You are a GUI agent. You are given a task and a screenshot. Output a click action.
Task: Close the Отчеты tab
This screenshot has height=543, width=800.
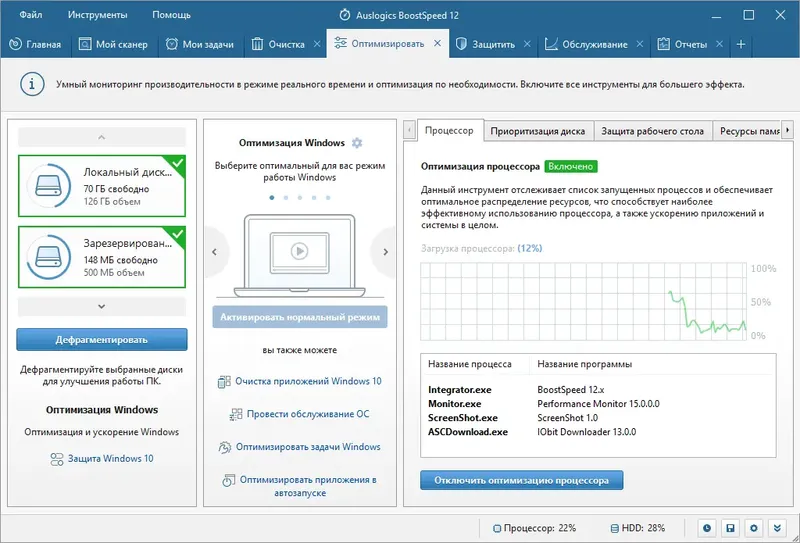(719, 44)
